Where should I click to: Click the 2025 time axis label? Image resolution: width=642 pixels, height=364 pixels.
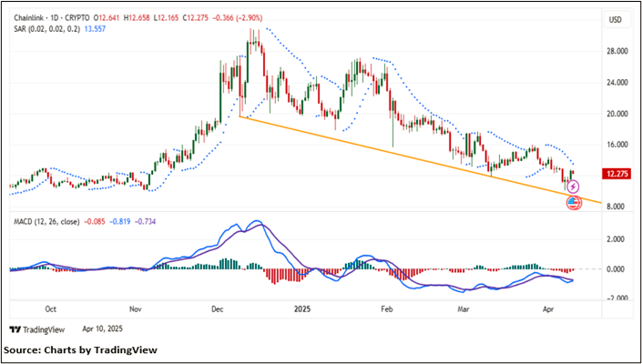(x=301, y=309)
